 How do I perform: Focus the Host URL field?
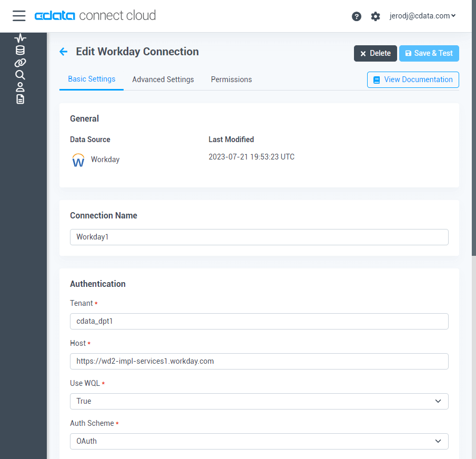(259, 361)
